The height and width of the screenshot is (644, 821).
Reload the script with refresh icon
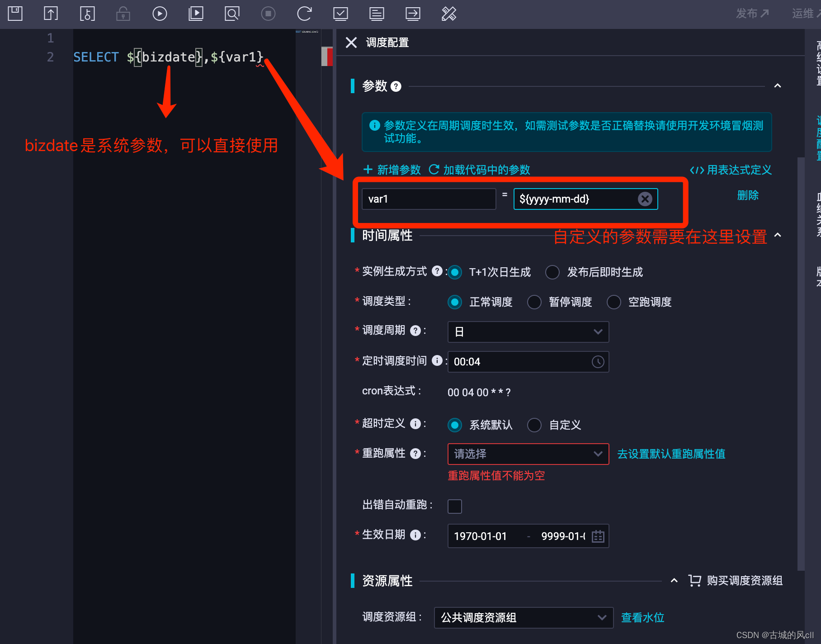click(304, 14)
